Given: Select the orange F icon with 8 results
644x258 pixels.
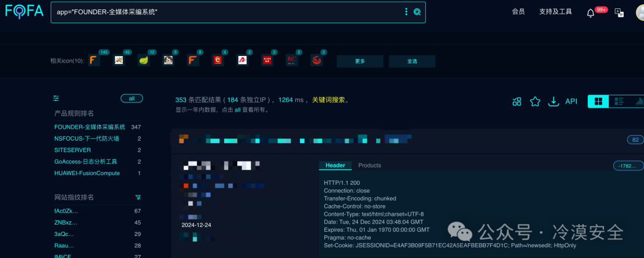Looking at the screenshot, I should point(193,60).
